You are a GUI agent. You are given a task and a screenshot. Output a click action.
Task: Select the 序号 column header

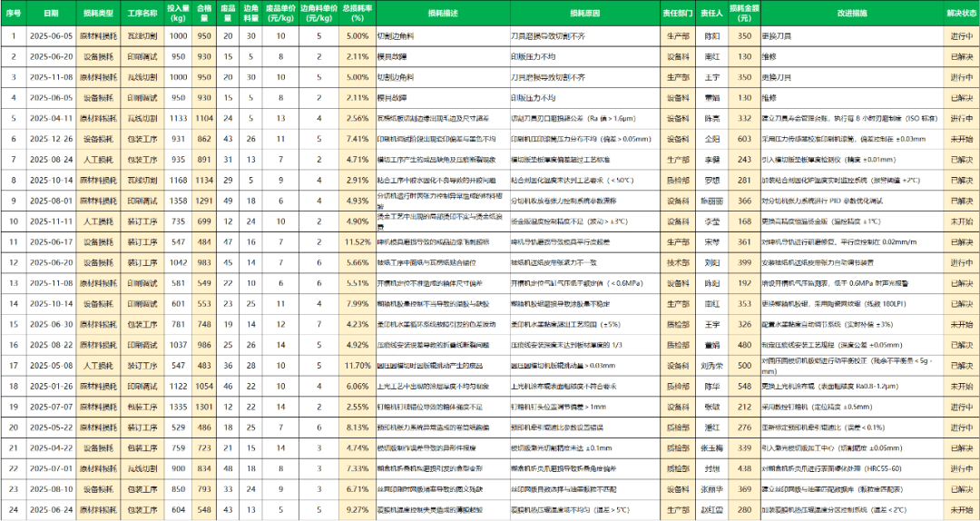[13, 13]
